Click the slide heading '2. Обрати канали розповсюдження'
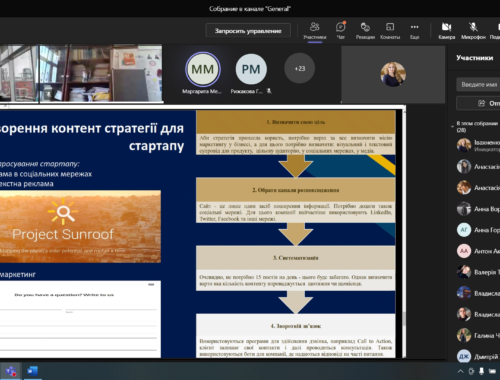This screenshot has width=500, height=380. coord(296,190)
